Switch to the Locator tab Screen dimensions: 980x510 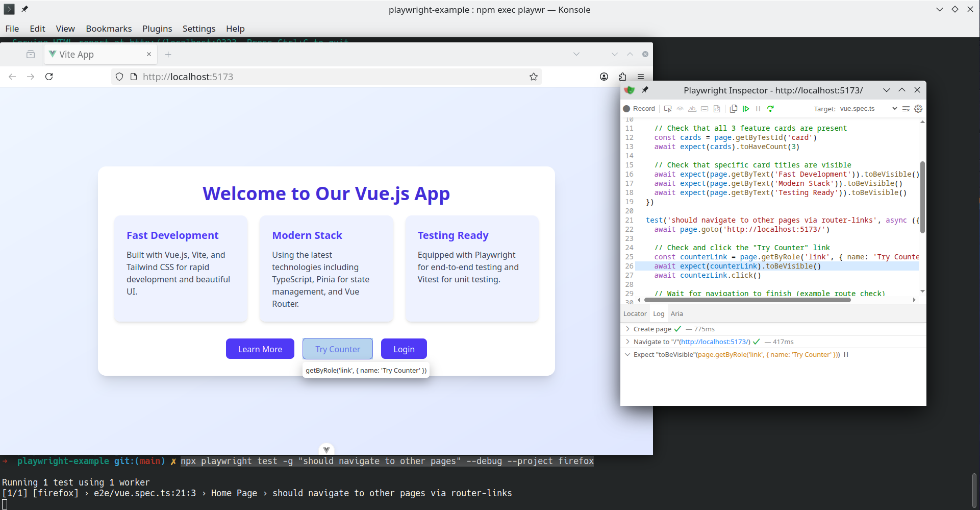635,314
